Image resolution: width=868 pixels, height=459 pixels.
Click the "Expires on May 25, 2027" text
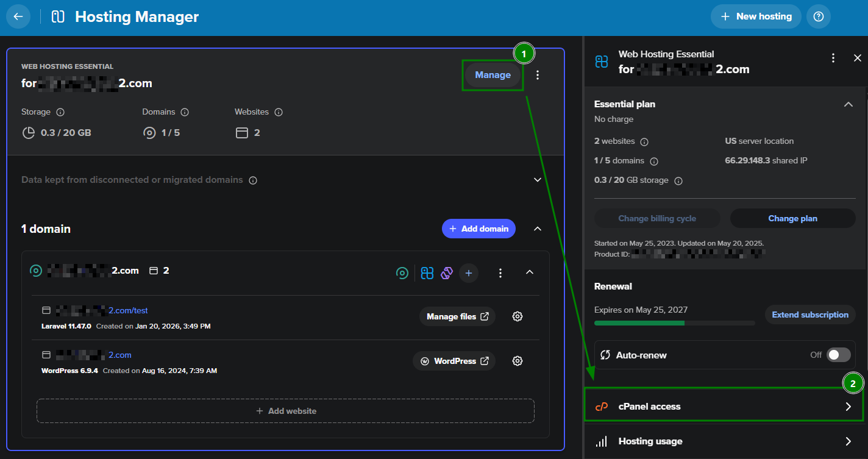click(x=641, y=310)
